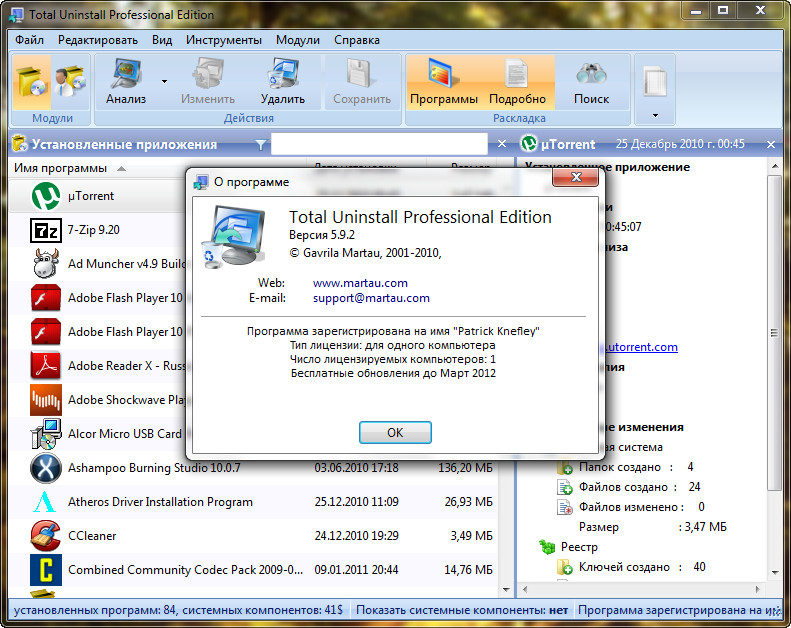Click the program filter search field
The image size is (791, 628).
(x=379, y=144)
